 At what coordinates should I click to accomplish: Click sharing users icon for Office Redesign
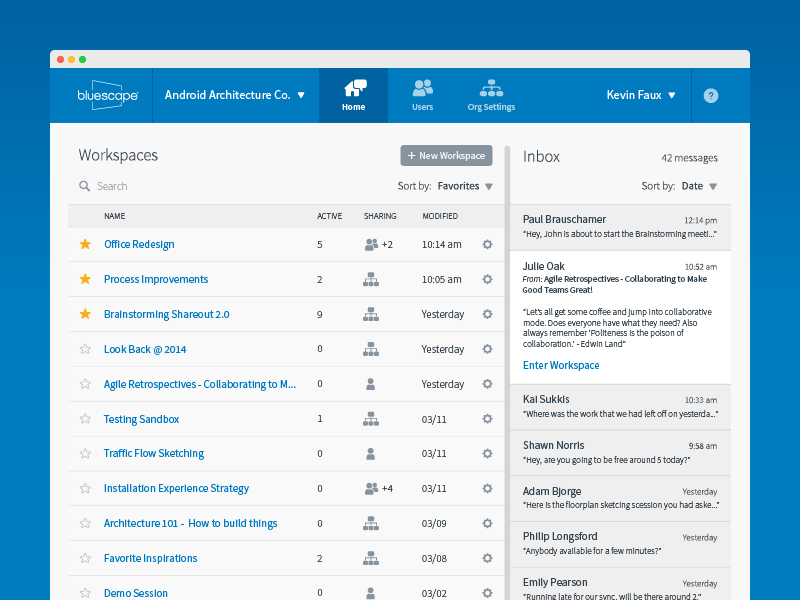click(x=372, y=244)
